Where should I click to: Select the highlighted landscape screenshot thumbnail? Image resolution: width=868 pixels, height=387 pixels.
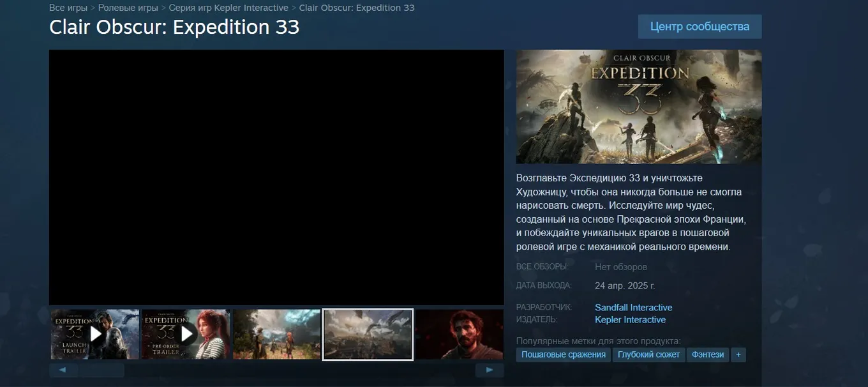tap(368, 334)
